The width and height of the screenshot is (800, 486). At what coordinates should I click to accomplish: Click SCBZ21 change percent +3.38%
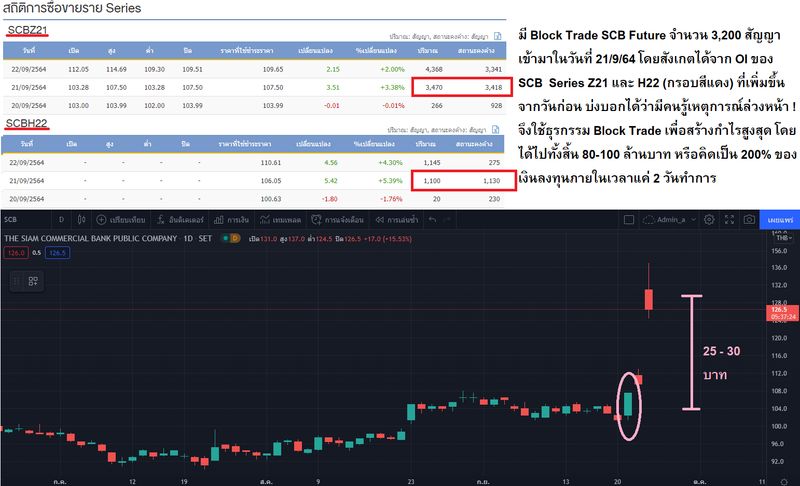393,87
